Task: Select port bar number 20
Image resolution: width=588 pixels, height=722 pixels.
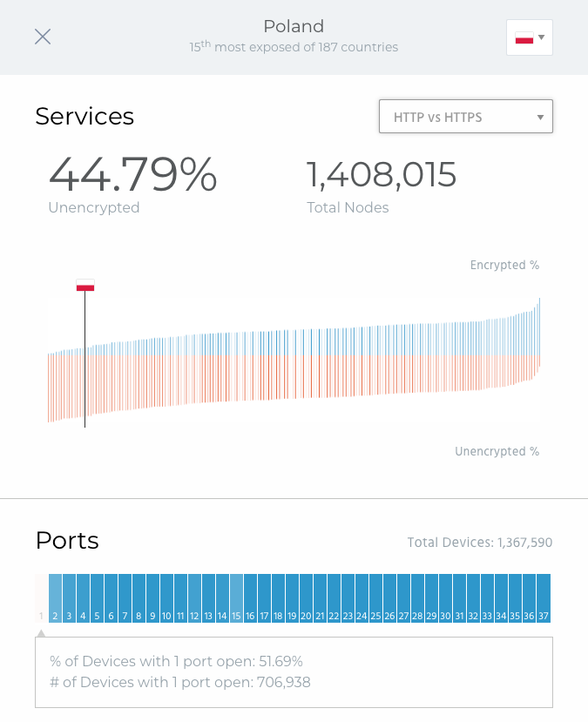Action: tap(307, 598)
